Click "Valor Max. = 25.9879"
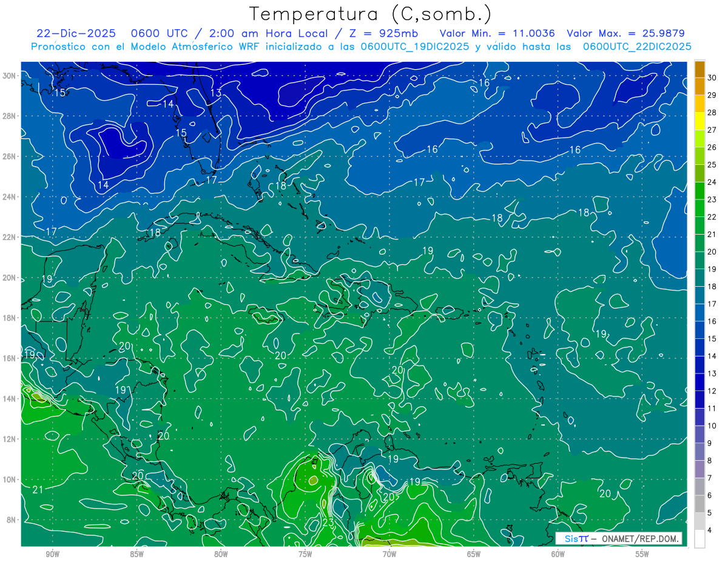This screenshot has width=728, height=562. click(625, 33)
